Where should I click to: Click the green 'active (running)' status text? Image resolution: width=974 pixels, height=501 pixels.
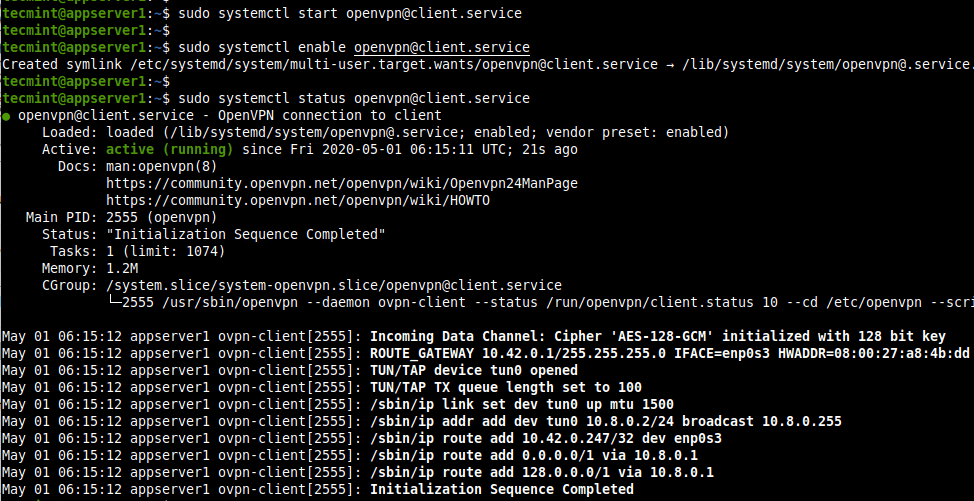tap(169, 149)
